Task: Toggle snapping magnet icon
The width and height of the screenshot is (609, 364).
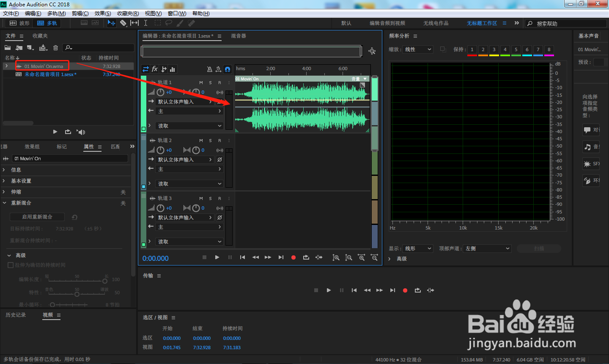Action: 228,69
